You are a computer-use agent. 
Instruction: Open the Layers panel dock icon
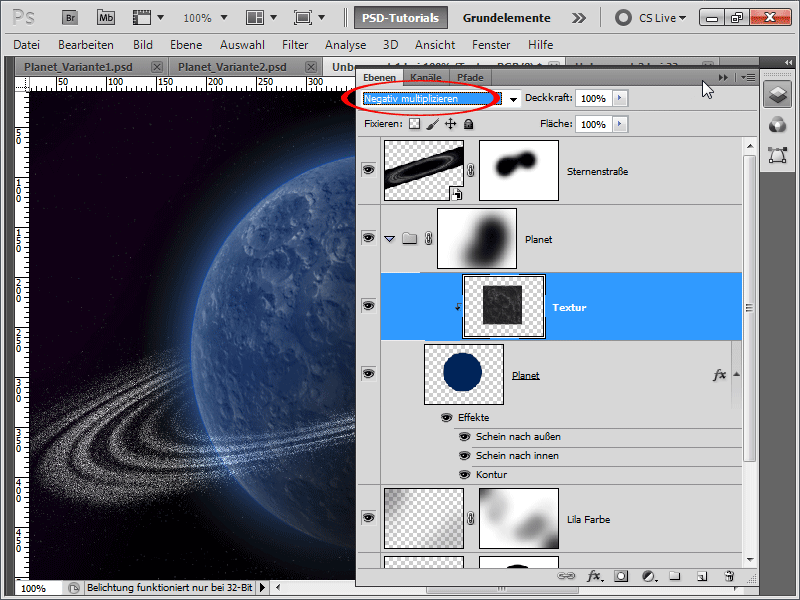(x=778, y=94)
